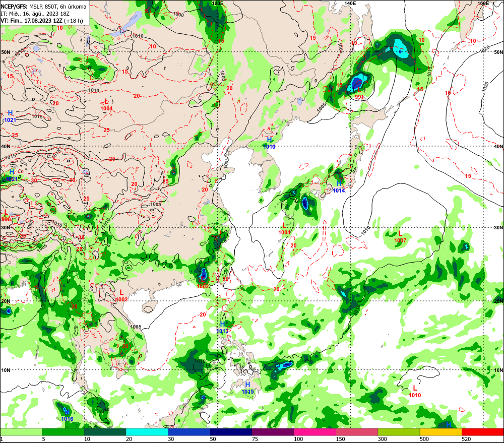The width and height of the screenshot is (504, 443).
Task: Click the '50N' latitude label on left edge
Action: click(6, 52)
